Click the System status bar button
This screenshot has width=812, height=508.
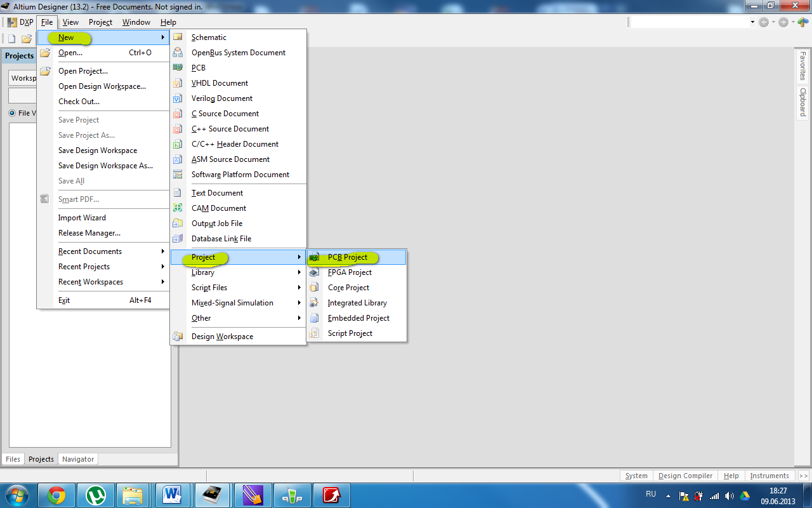(636, 476)
